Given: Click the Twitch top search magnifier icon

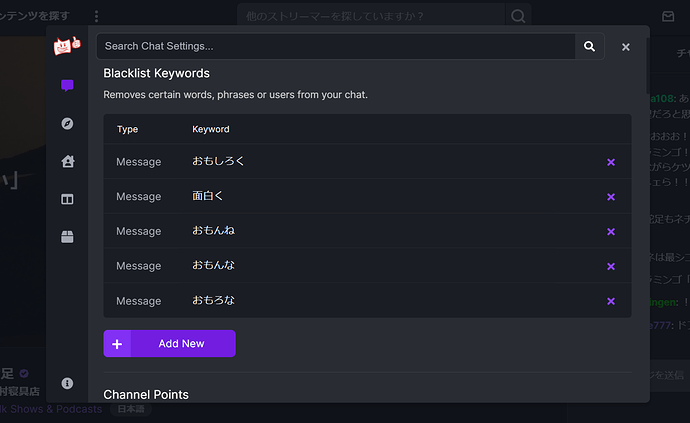Looking at the screenshot, I should pos(518,16).
